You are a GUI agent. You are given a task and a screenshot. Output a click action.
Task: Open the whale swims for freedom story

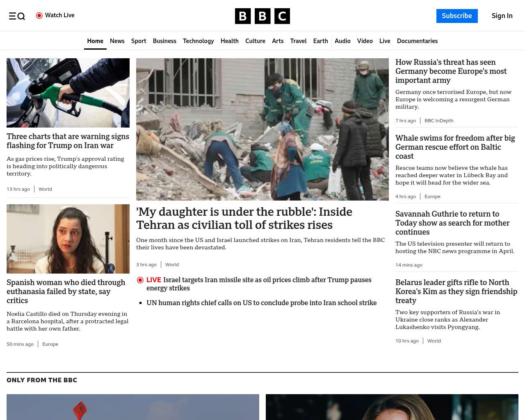455,147
